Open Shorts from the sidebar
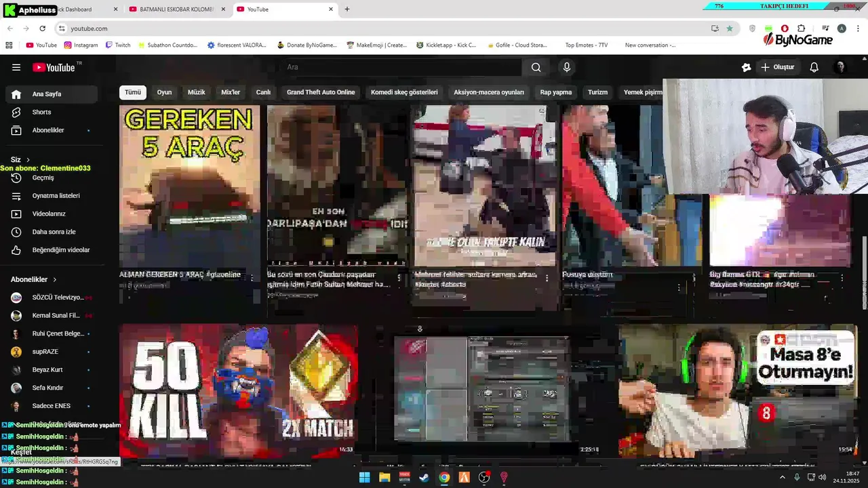The height and width of the screenshot is (488, 868). click(x=53, y=112)
